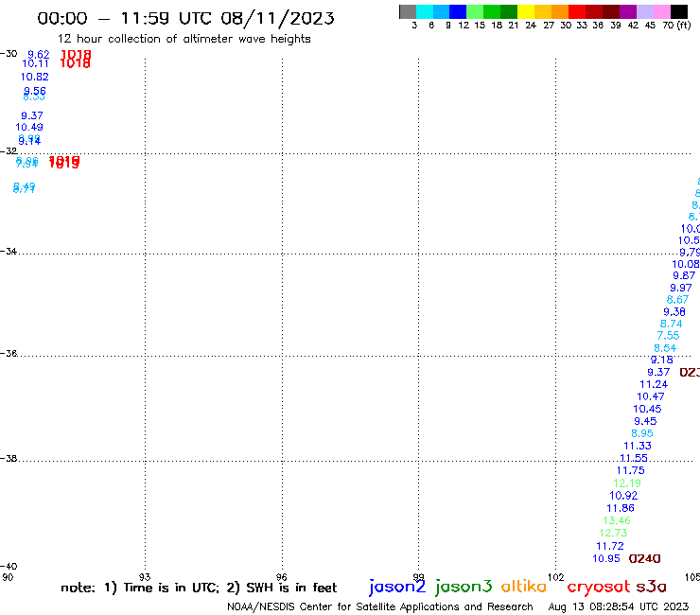Select the 'cryosat' satellite legend label
This screenshot has width=700, height=615.
tap(599, 588)
